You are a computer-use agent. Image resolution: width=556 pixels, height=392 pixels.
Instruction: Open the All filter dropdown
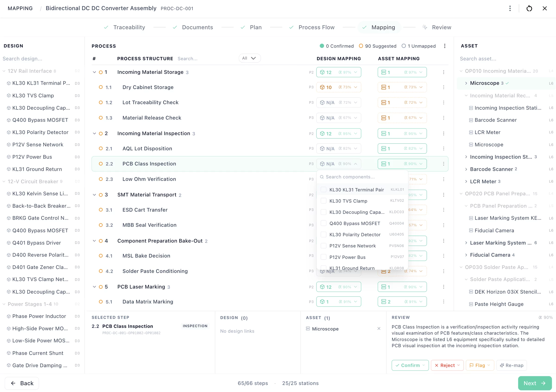[250, 58]
